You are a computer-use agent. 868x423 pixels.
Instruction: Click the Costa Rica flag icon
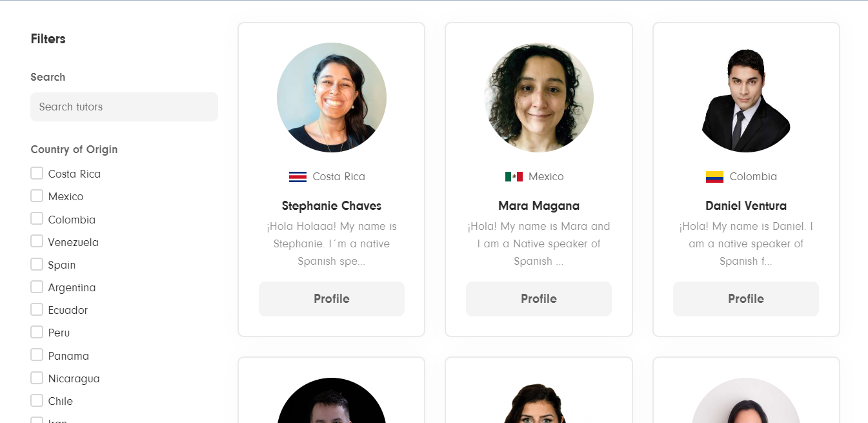pyautogui.click(x=298, y=177)
